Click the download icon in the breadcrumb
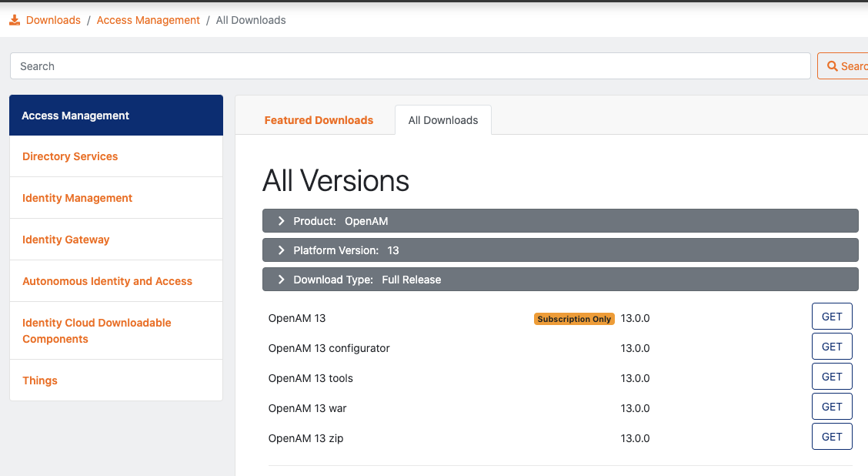The height and width of the screenshot is (476, 868). [x=15, y=21]
